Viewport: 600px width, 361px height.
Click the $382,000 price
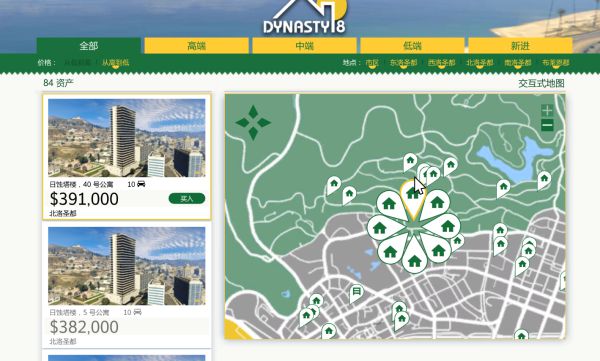click(84, 327)
